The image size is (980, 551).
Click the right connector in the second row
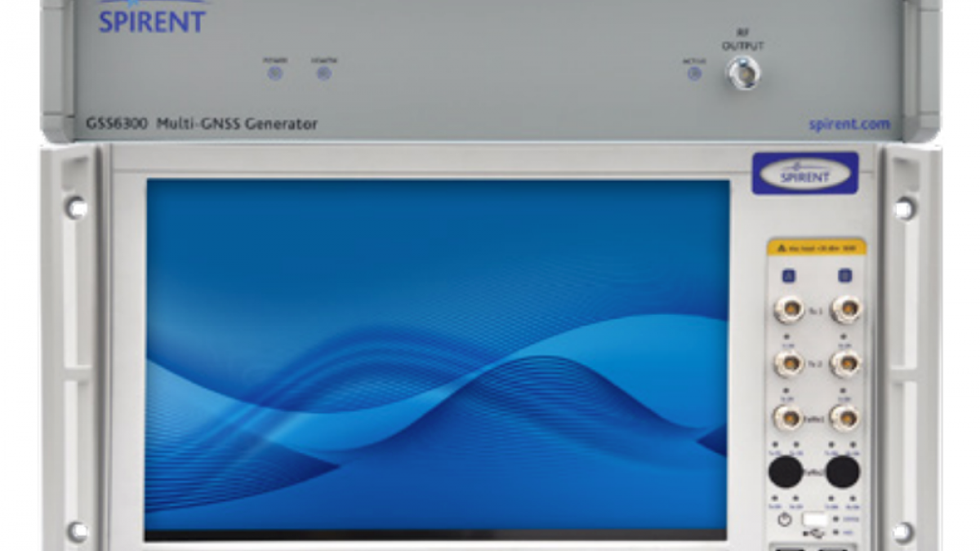(845, 363)
